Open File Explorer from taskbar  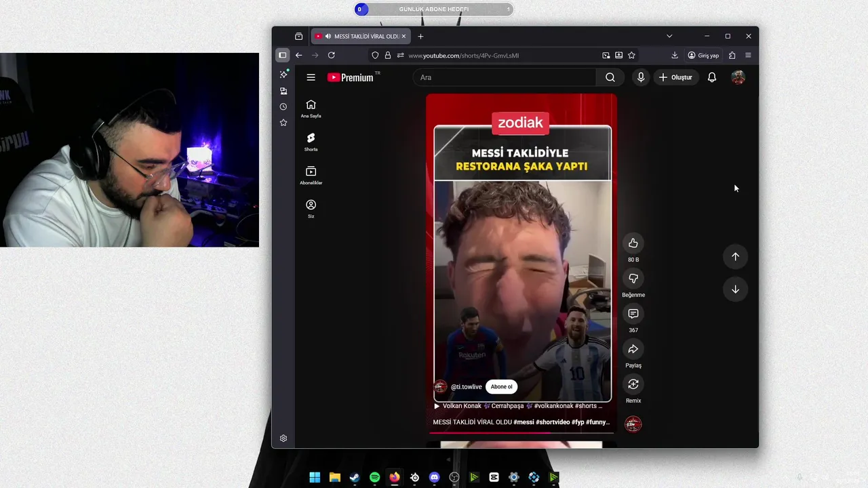coord(334,477)
